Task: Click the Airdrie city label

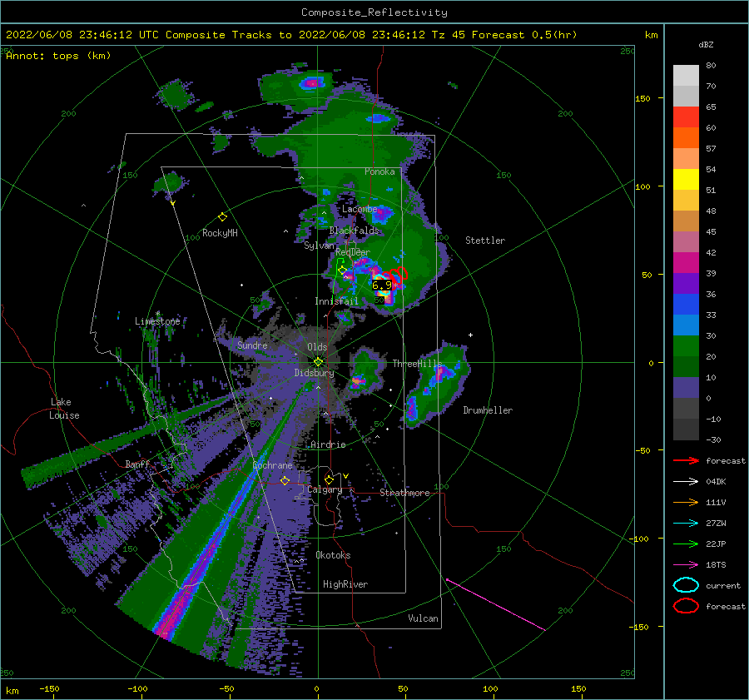Action: pyautogui.click(x=328, y=444)
